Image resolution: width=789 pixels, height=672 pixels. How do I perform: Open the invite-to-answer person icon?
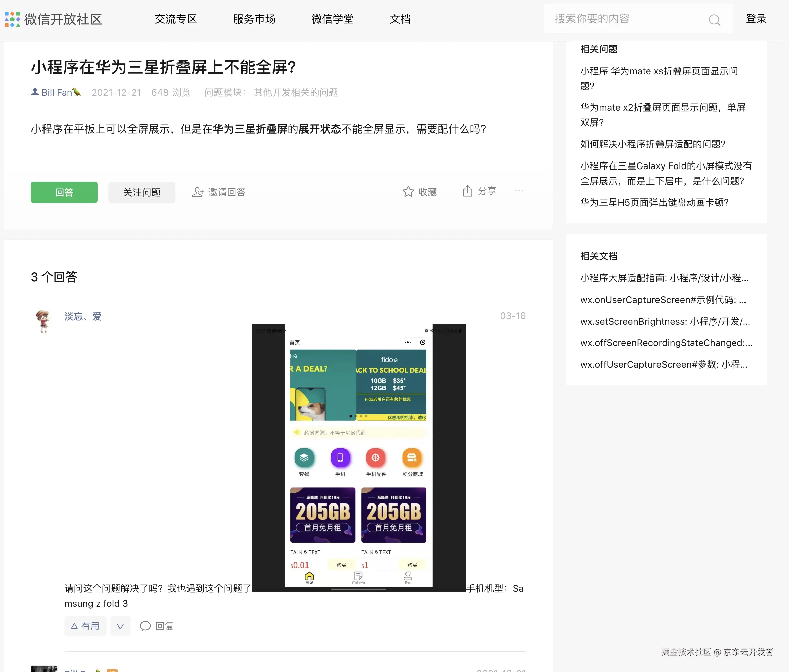[198, 192]
